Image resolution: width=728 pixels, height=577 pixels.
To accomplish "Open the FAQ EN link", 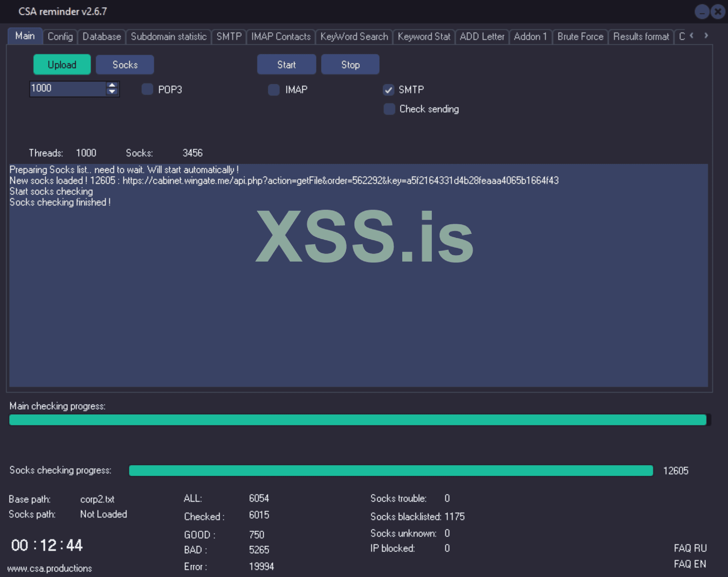I will click(x=689, y=564).
